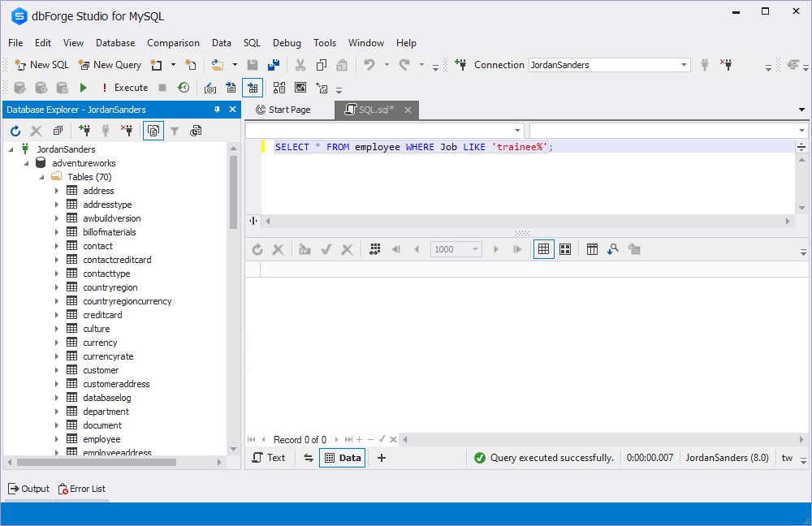Collapse the adventureworks database node
The height and width of the screenshot is (526, 812).
[27, 164]
